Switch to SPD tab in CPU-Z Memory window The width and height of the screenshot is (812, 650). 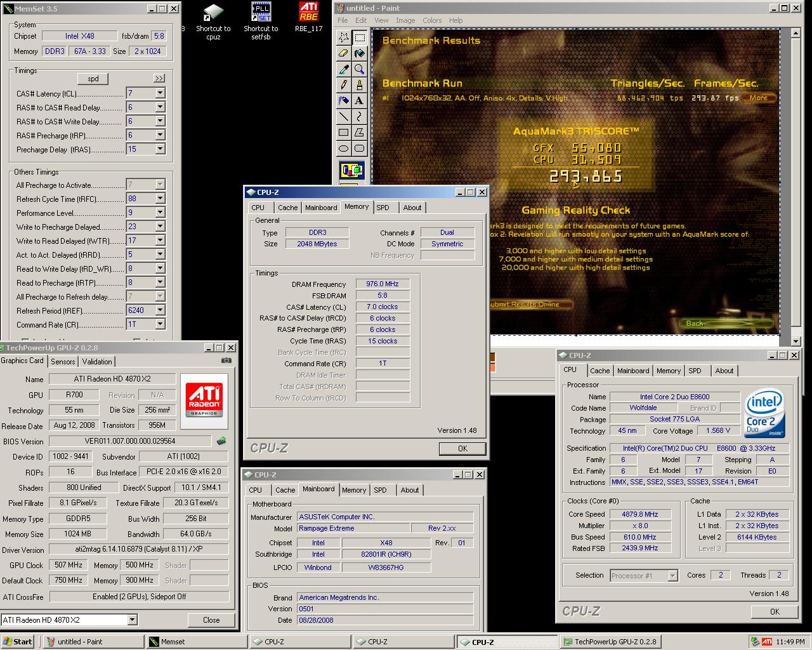383,208
